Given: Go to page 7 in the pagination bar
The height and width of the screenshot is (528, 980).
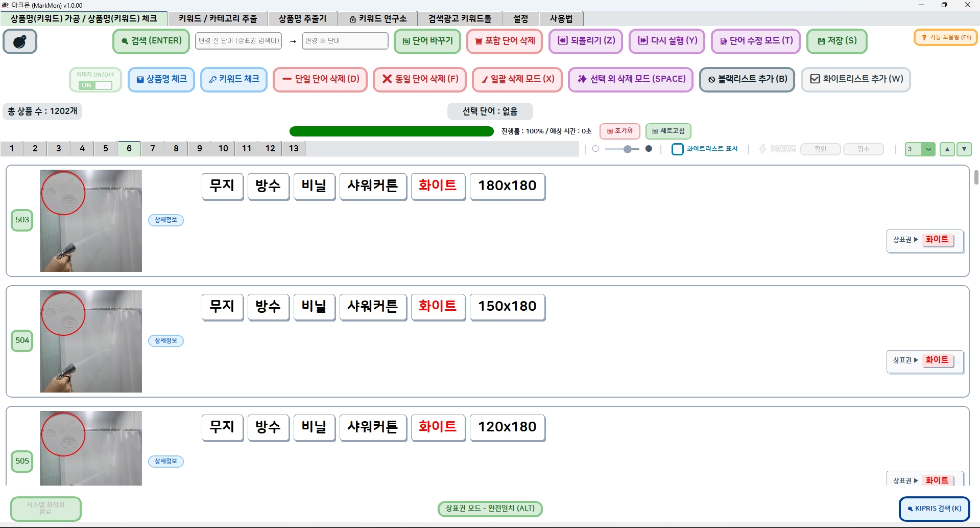Looking at the screenshot, I should (x=152, y=148).
